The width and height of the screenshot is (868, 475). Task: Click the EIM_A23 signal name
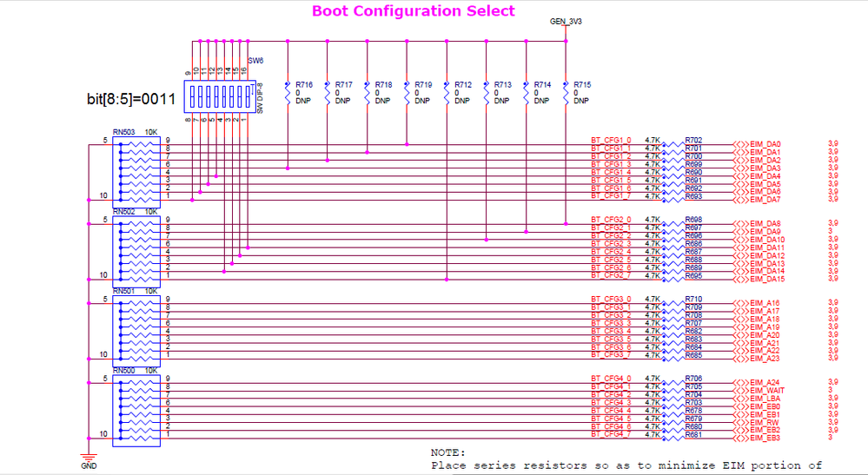pyautogui.click(x=765, y=359)
